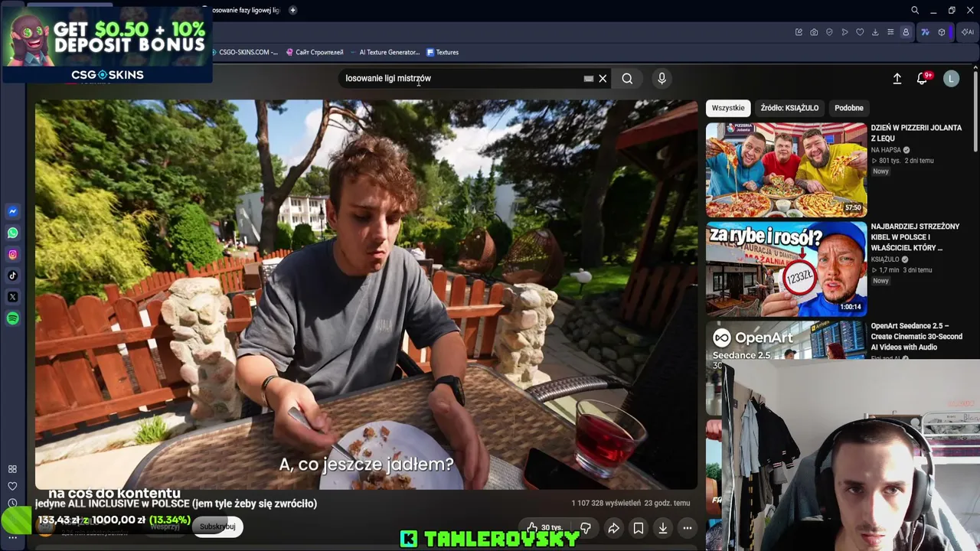Viewport: 980px width, 551px height.
Task: Subscribe to the channel with Subskrybuj
Action: [217, 527]
